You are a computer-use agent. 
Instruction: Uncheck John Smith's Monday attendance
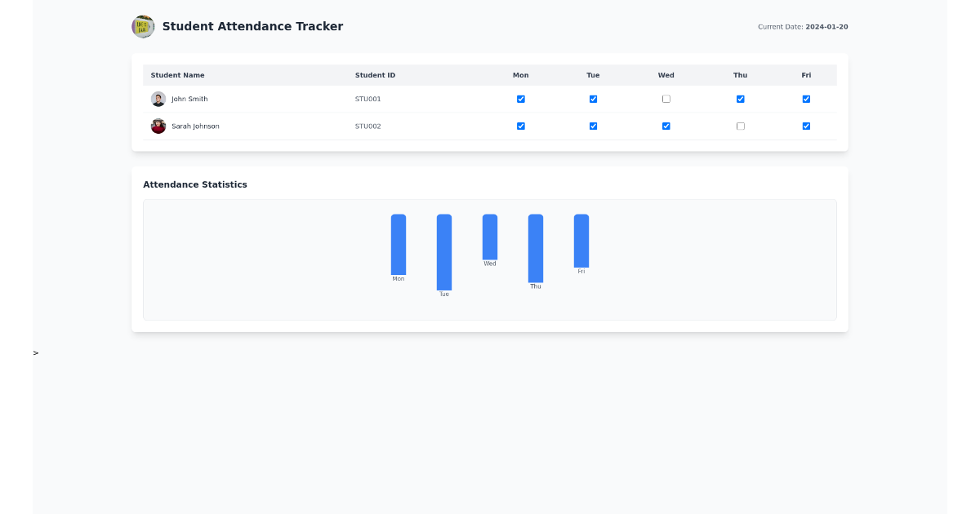[521, 99]
